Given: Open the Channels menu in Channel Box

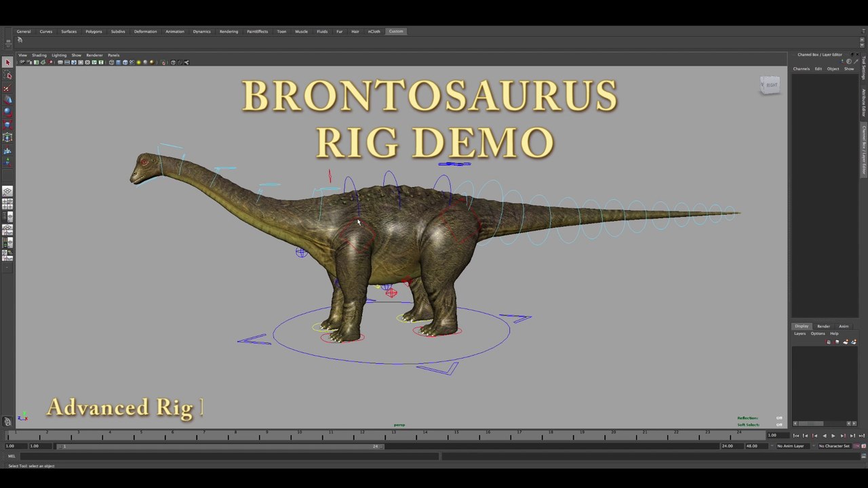Looking at the screenshot, I should coord(802,68).
